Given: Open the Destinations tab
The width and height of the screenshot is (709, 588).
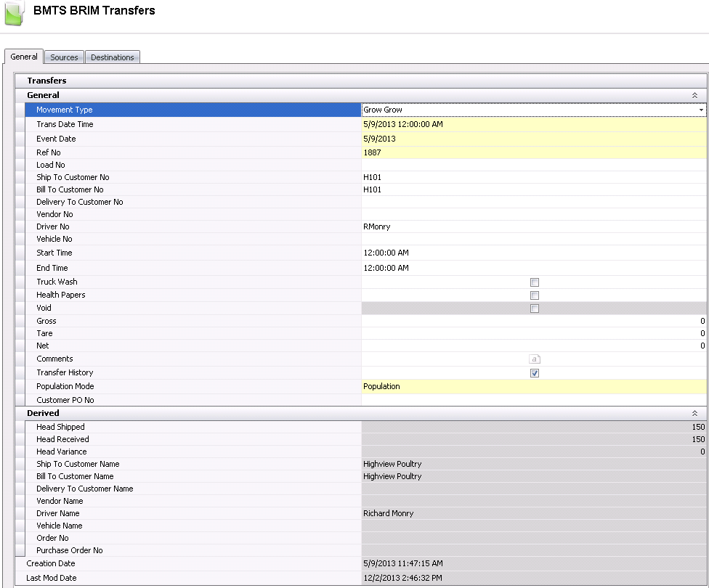Looking at the screenshot, I should [x=112, y=57].
